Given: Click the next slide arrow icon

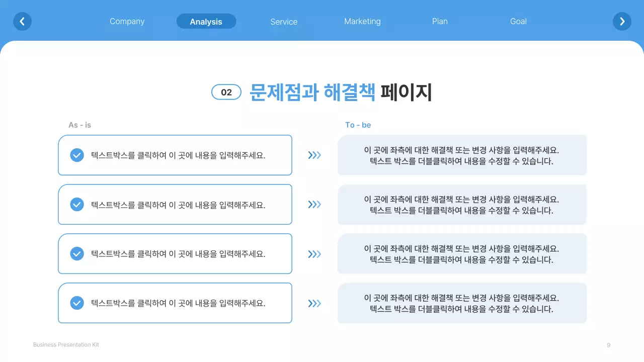Looking at the screenshot, I should point(622,21).
